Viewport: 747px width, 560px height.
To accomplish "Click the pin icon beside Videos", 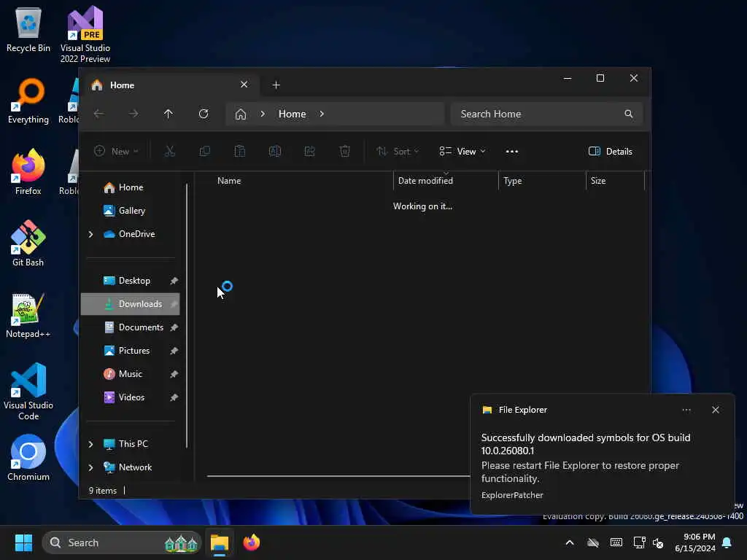I will 174,397.
